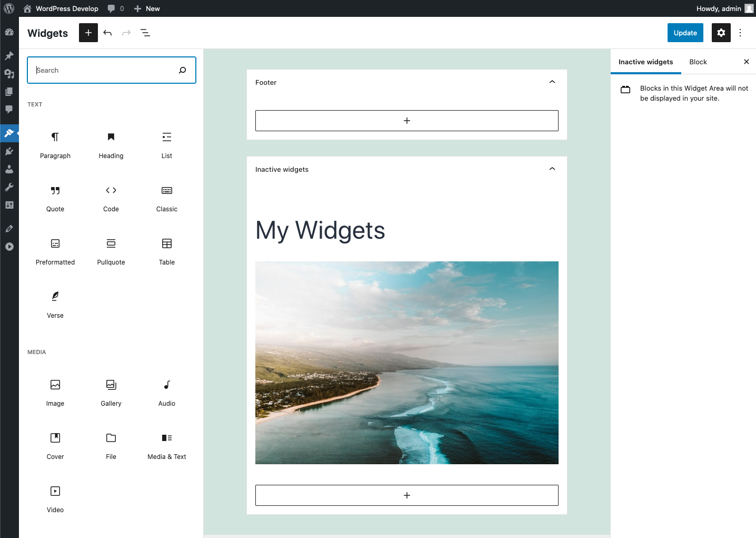Insert a Heading block
The width and height of the screenshot is (756, 538).
tap(111, 145)
